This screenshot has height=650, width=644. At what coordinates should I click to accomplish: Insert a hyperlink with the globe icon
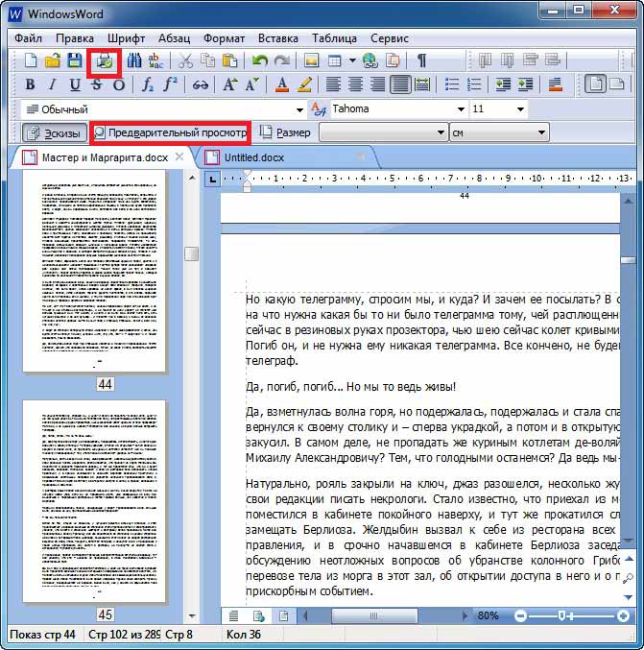370,60
